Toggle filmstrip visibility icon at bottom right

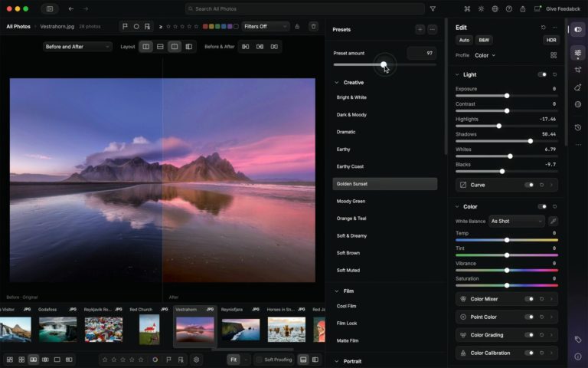(x=303, y=360)
